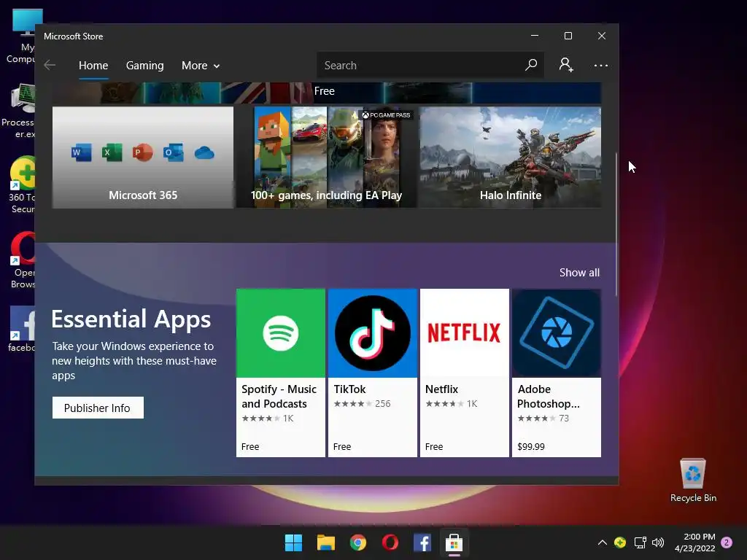Select the Process Hacker desktop icon
The height and width of the screenshot is (560, 747).
click(x=18, y=111)
